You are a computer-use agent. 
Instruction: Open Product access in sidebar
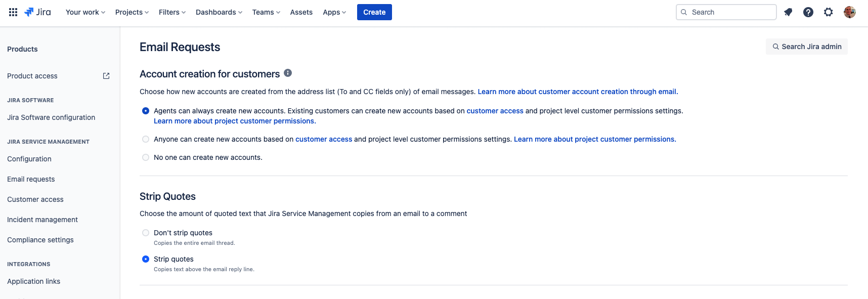click(x=32, y=76)
